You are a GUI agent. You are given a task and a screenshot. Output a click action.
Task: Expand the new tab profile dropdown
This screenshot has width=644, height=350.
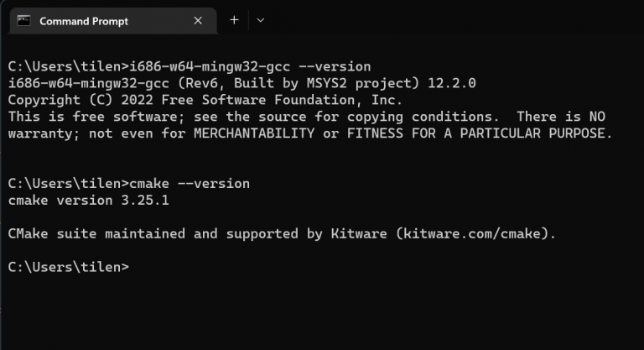tap(260, 20)
